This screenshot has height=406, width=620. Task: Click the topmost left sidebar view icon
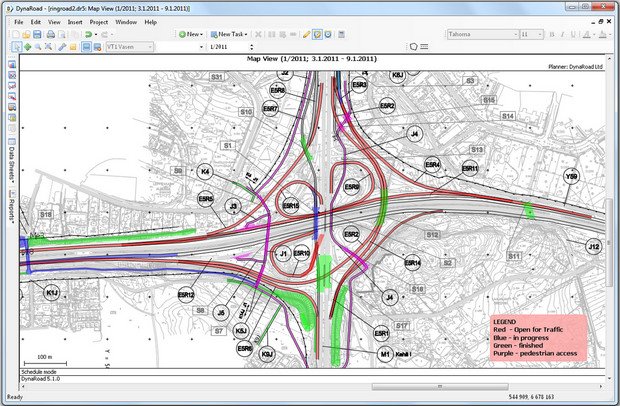pos(12,64)
